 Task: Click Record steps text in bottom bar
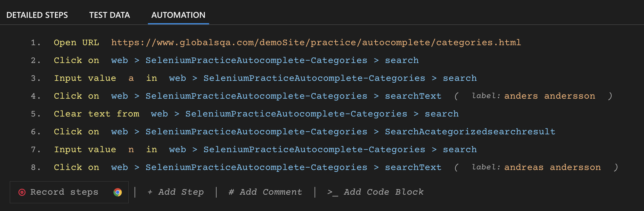(x=64, y=192)
